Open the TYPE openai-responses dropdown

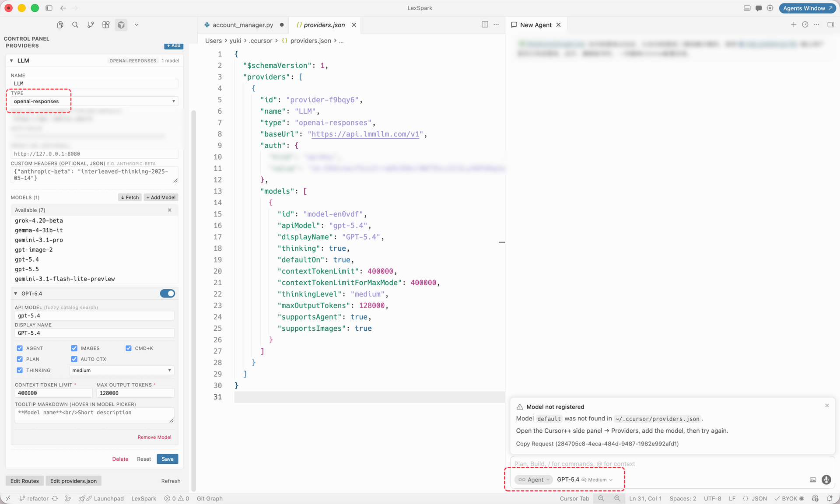pyautogui.click(x=94, y=101)
